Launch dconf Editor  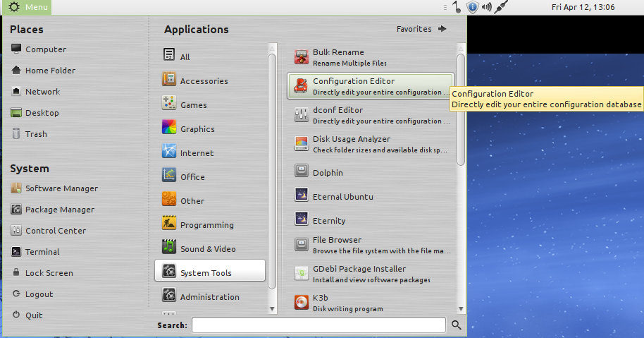tap(371, 115)
